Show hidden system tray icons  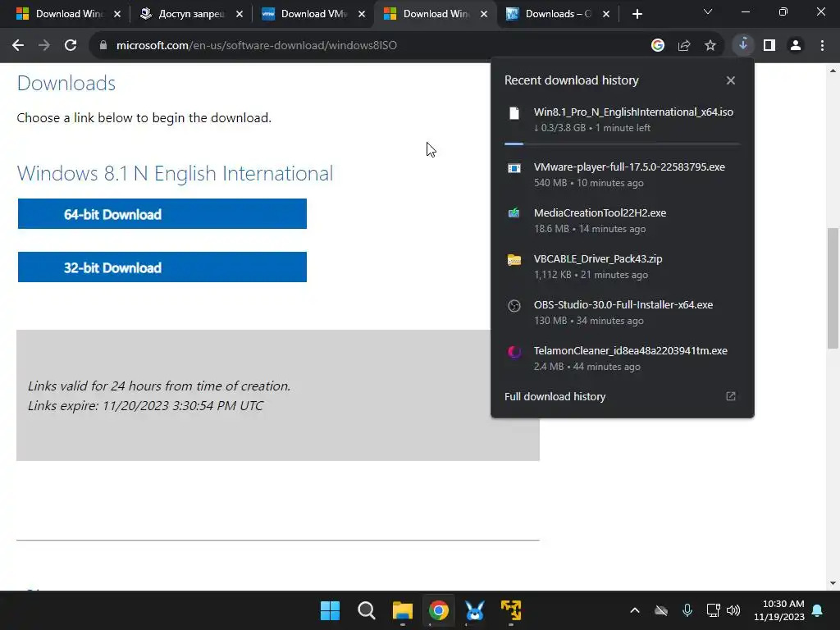click(635, 610)
